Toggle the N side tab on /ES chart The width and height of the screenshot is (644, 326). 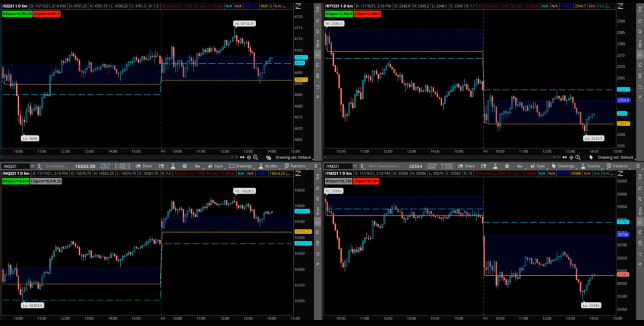[x=318, y=97]
